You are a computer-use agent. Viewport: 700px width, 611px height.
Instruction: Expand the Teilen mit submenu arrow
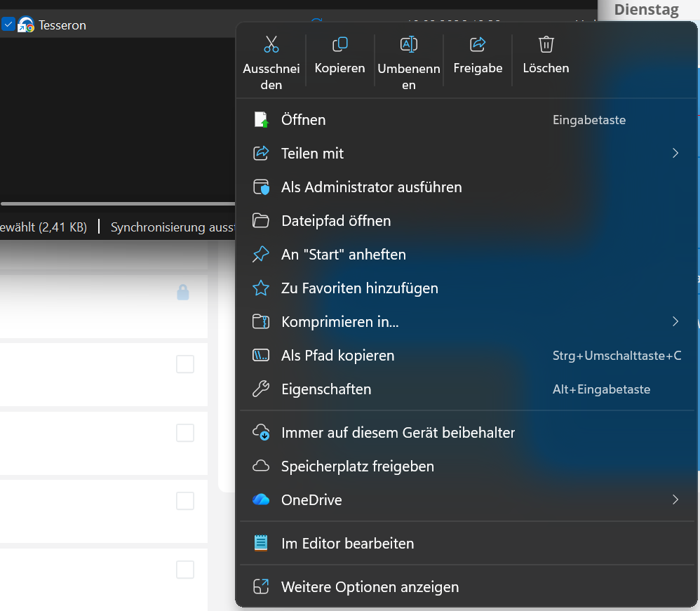pos(675,154)
